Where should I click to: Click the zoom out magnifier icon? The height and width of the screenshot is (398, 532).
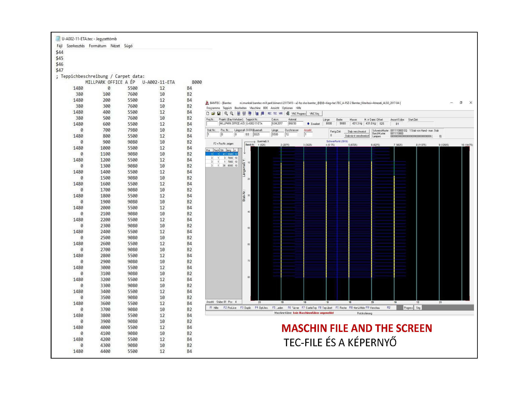(x=232, y=113)
